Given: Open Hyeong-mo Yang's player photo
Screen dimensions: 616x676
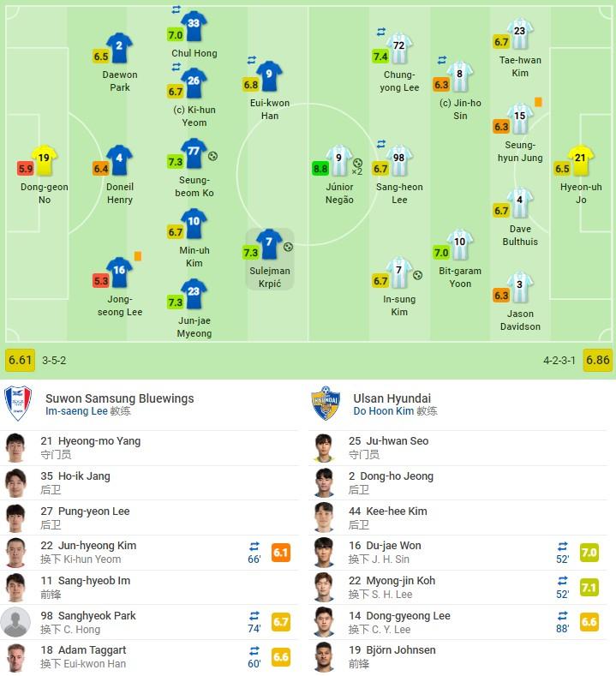Looking at the screenshot, I should (15, 447).
